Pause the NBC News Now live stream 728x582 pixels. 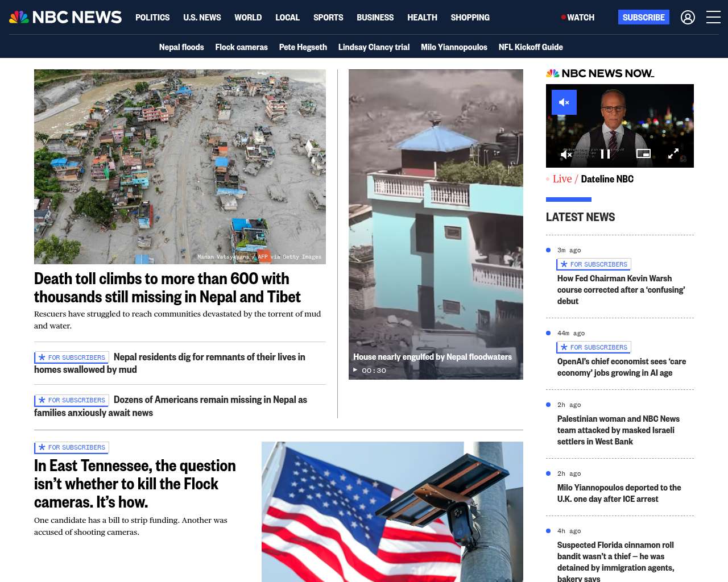tap(605, 154)
